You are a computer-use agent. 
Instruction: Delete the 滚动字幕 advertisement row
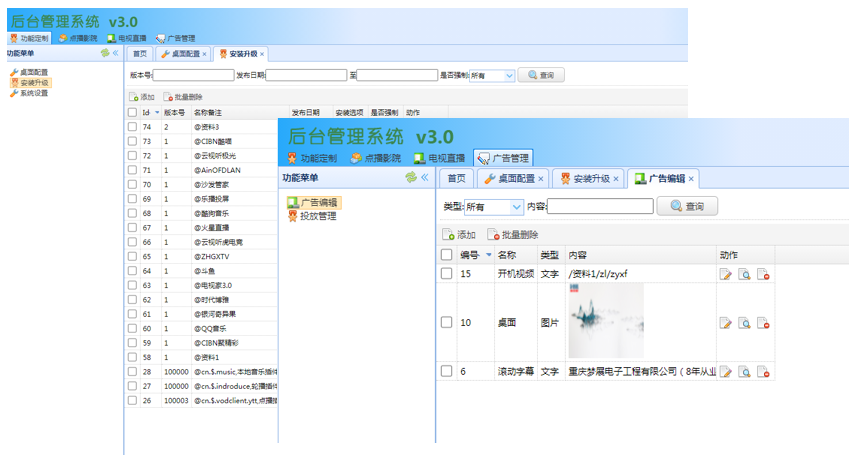pos(764,372)
